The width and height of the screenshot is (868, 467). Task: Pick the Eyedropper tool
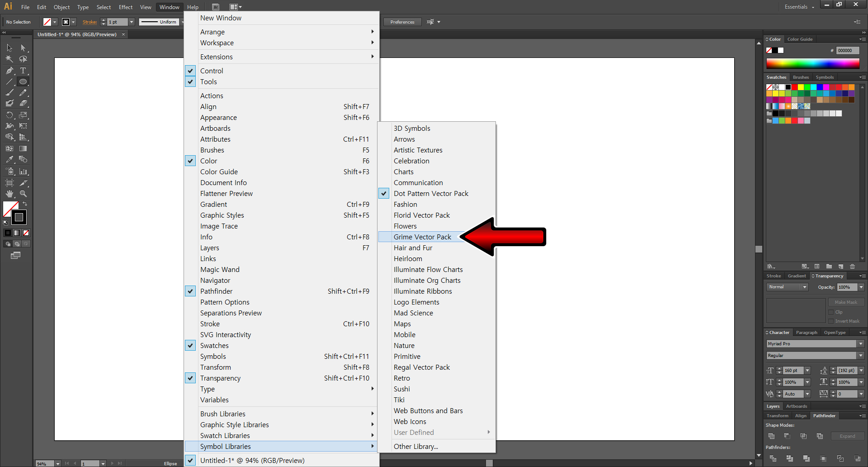tap(9, 159)
